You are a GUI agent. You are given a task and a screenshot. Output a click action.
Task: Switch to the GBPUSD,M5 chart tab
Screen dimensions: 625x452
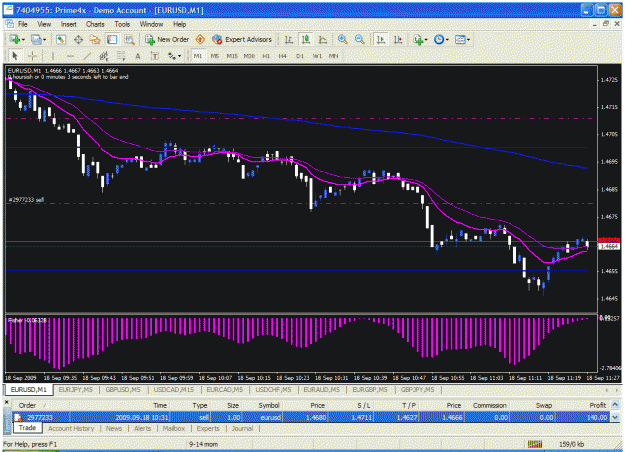pos(123,390)
